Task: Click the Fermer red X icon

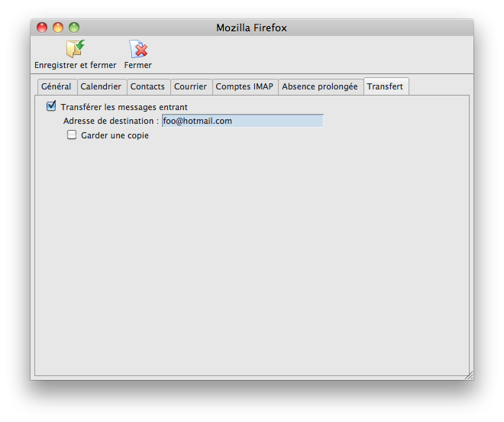Action: 138,49
